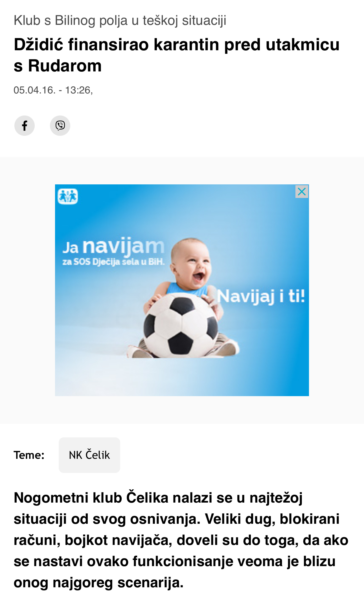Image resolution: width=364 pixels, height=600 pixels.
Task: Click the 'Teme:' label
Action: pyautogui.click(x=29, y=455)
